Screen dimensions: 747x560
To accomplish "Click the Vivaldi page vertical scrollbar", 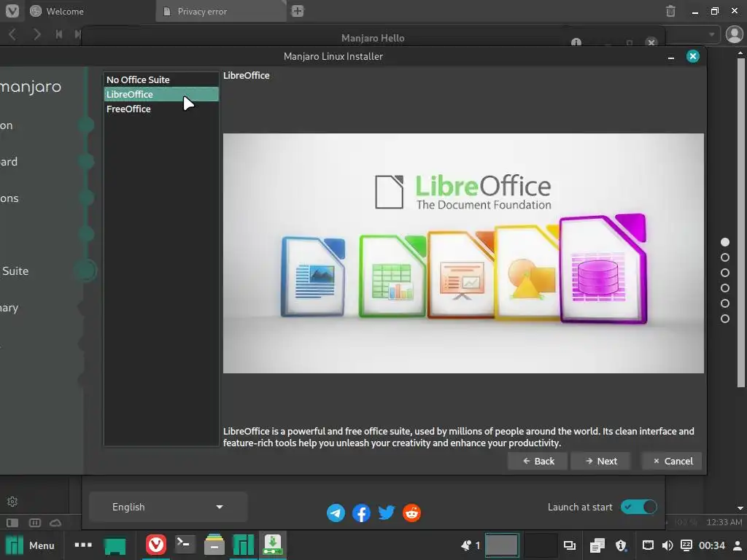I will tap(740, 222).
